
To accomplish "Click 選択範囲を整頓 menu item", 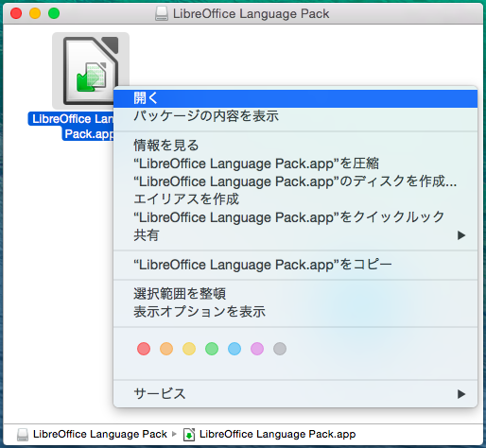I will click(295, 294).
